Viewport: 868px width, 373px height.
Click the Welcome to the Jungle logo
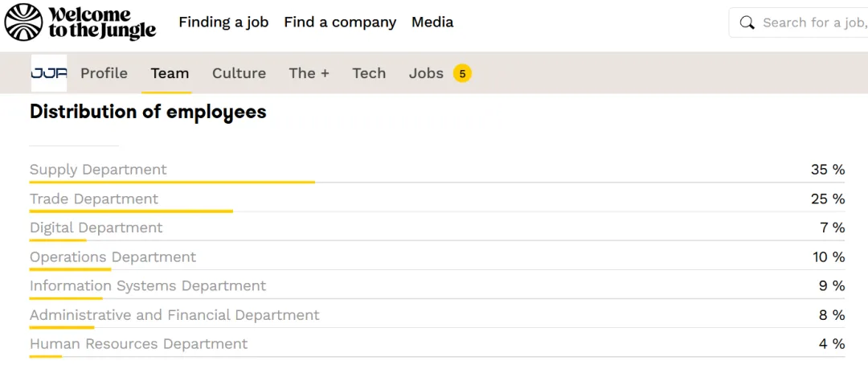coord(80,23)
